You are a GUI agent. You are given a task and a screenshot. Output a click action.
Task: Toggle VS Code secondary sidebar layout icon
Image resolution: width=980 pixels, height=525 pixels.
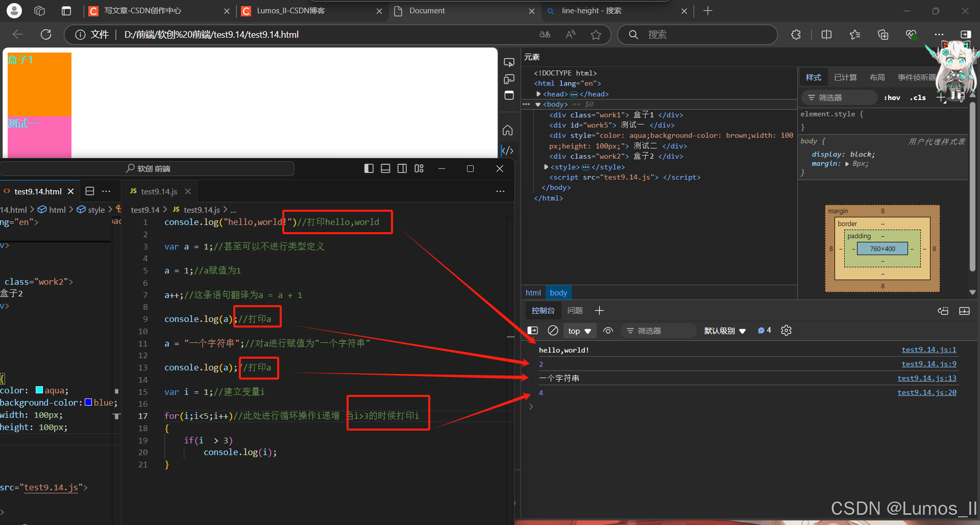(402, 168)
